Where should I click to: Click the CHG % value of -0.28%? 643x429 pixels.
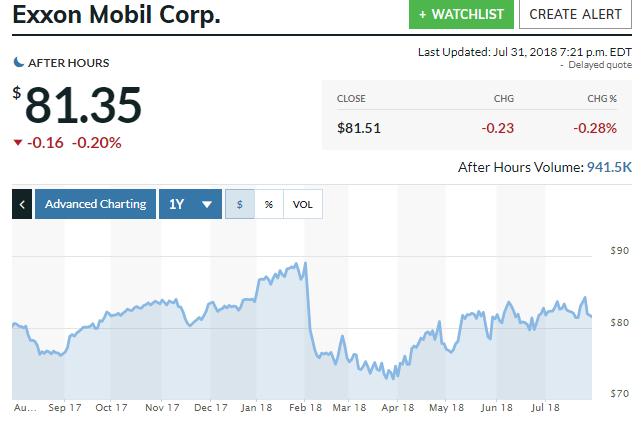tap(595, 128)
